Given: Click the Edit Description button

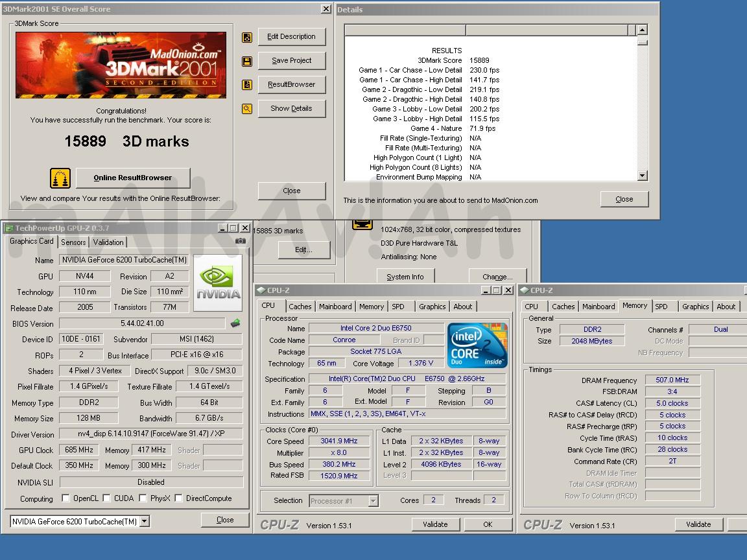Looking at the screenshot, I should (292, 37).
